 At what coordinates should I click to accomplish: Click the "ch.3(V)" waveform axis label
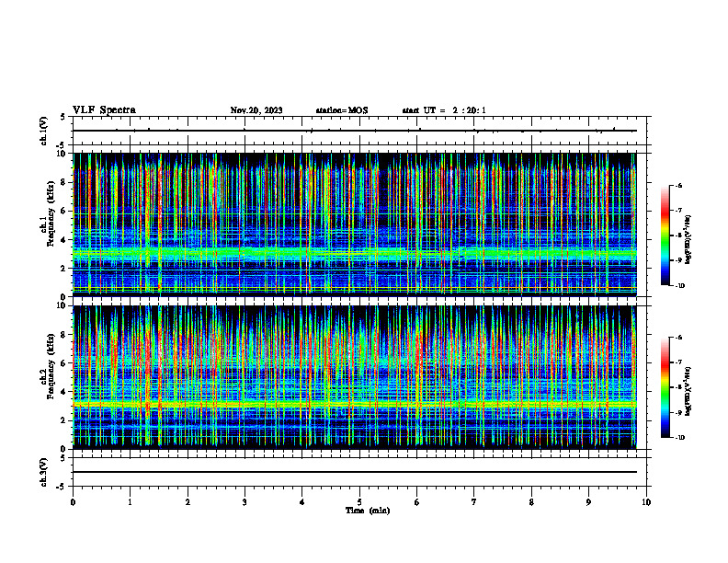pos(44,472)
